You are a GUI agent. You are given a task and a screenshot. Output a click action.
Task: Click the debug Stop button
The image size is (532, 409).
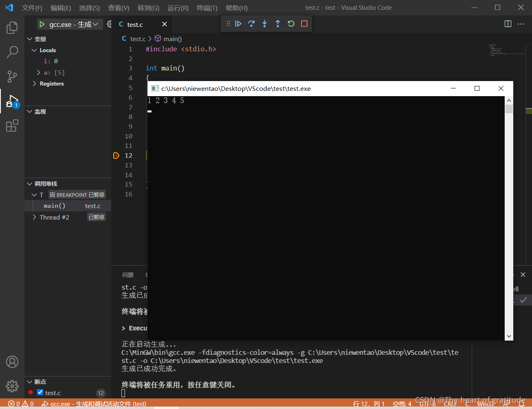pyautogui.click(x=304, y=24)
